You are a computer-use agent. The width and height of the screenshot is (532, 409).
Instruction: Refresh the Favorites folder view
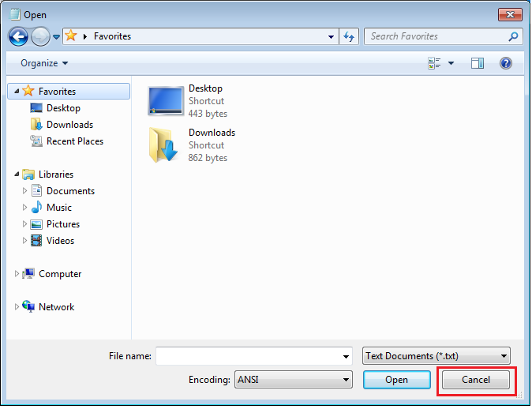tap(349, 36)
